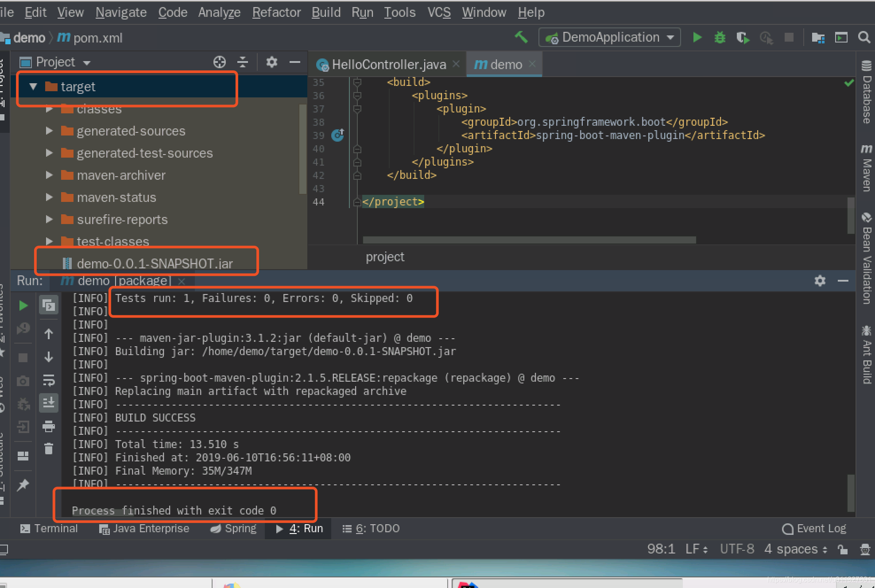Change line separator LF in status bar

[697, 549]
